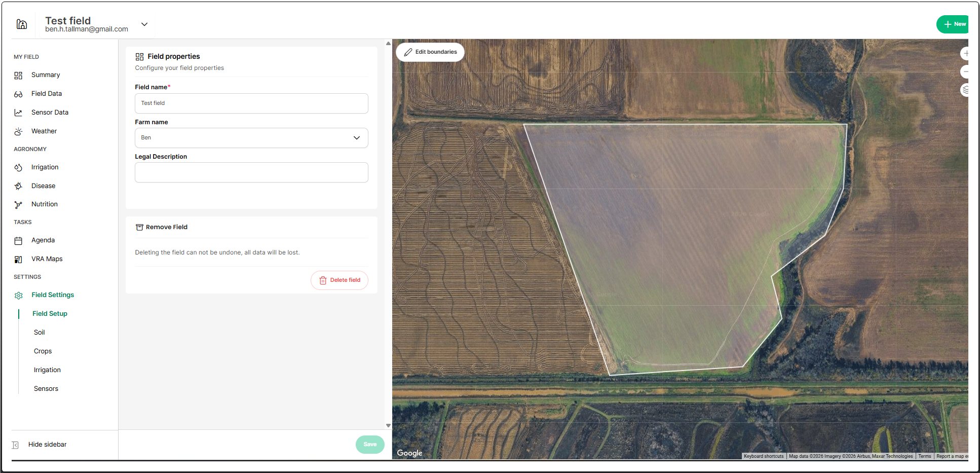Click the Agenda calendar icon
The image size is (980, 473).
click(x=18, y=241)
